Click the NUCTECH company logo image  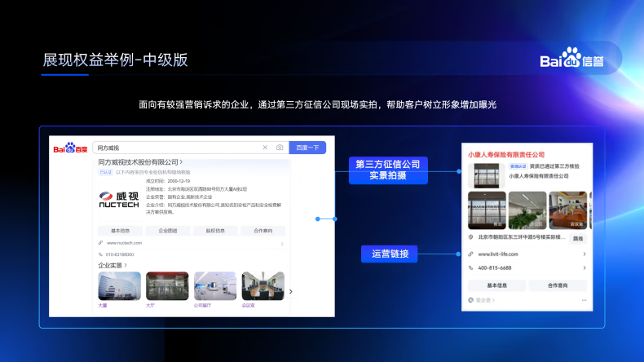click(x=120, y=199)
